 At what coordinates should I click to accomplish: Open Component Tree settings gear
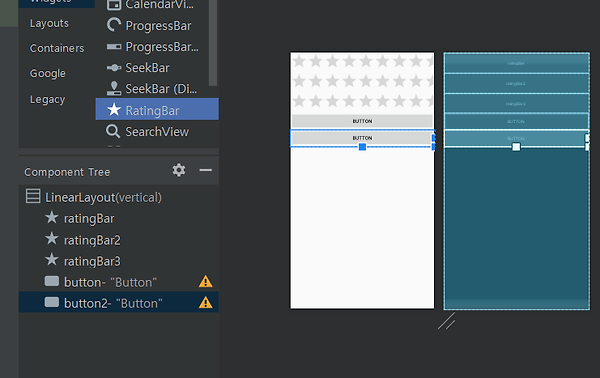179,170
